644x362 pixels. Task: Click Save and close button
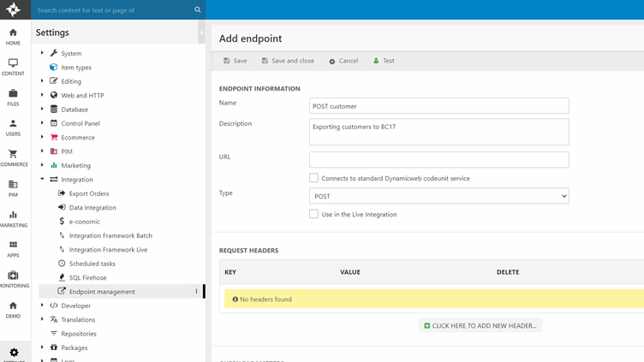pos(288,61)
